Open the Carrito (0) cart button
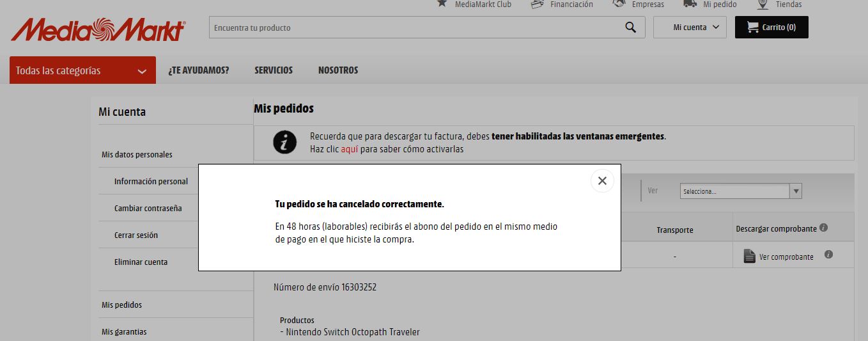The image size is (868, 341). (771, 28)
